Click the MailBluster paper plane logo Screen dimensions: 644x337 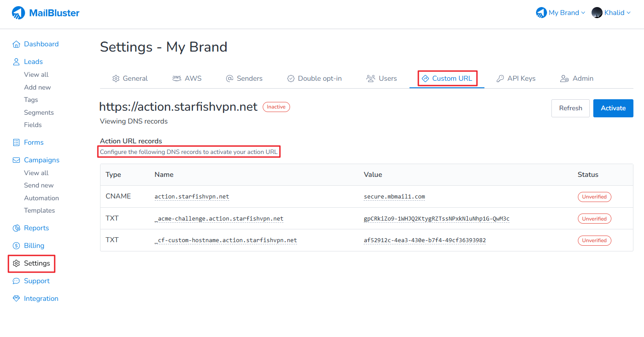pos(19,13)
